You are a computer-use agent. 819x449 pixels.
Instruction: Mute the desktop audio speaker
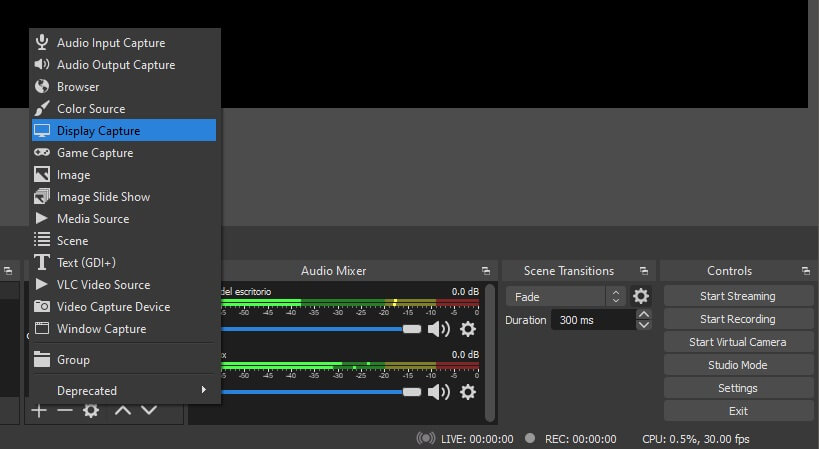coord(438,329)
